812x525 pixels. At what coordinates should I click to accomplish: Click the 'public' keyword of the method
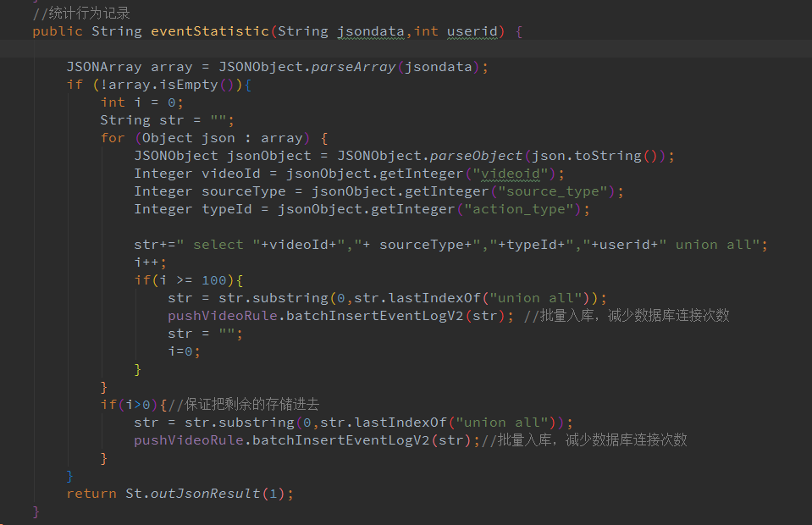[x=58, y=31]
